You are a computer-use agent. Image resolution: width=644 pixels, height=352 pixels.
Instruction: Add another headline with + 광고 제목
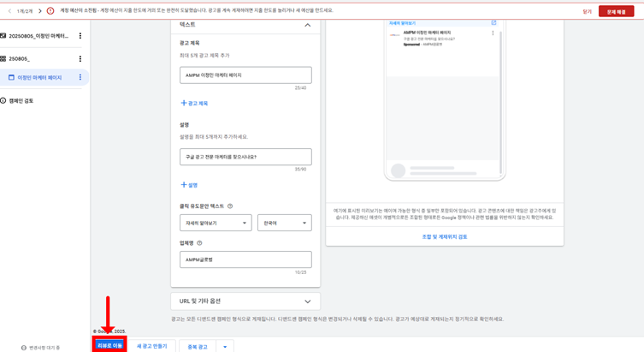click(194, 104)
